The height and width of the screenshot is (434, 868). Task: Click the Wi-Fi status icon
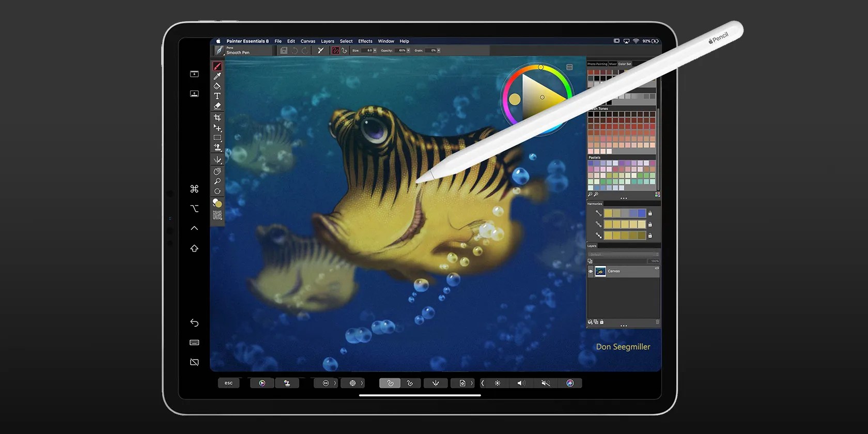pos(636,41)
